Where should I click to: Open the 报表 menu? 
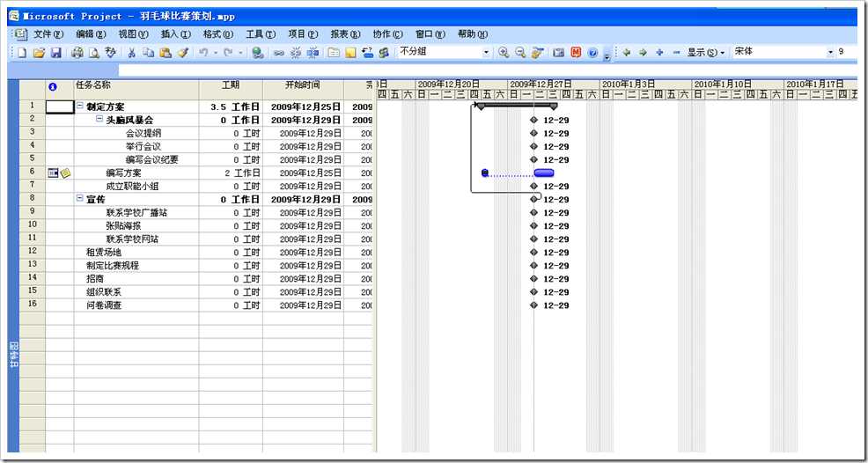(344, 34)
